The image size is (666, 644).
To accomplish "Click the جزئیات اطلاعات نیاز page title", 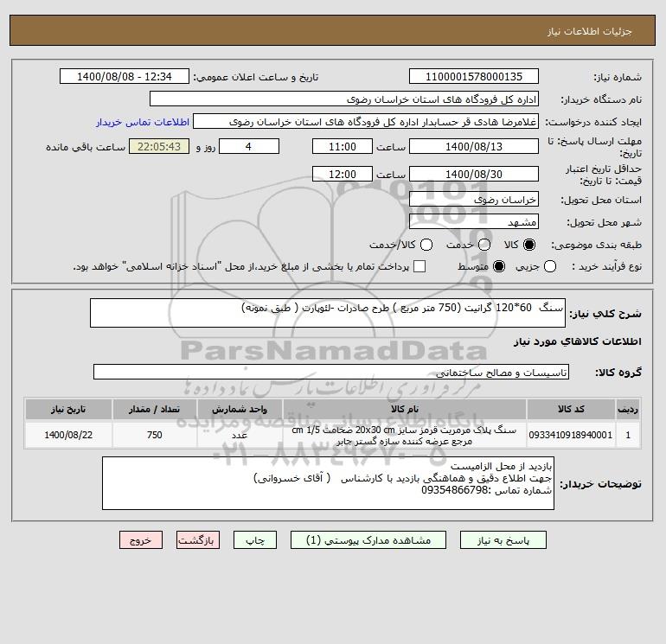I will (x=590, y=31).
